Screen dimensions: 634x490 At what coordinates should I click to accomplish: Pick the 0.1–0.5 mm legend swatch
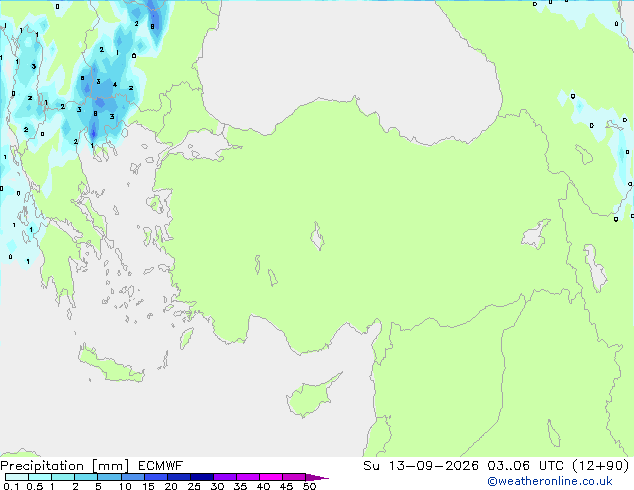17,477
